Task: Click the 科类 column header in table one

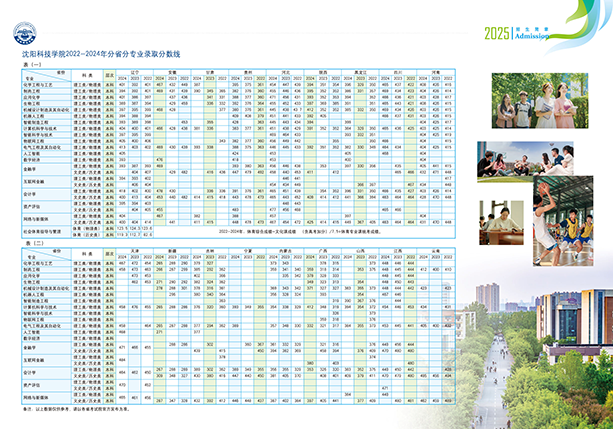Action: [x=86, y=76]
